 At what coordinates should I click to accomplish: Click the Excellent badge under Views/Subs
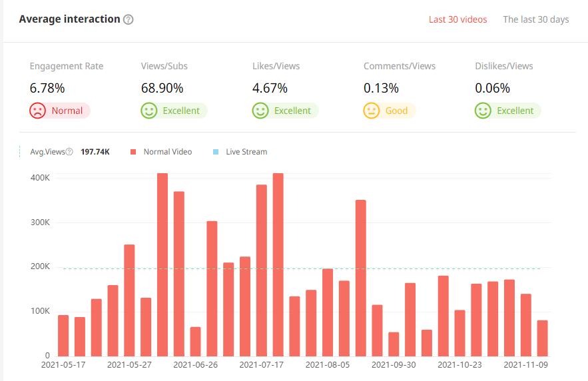(181, 111)
